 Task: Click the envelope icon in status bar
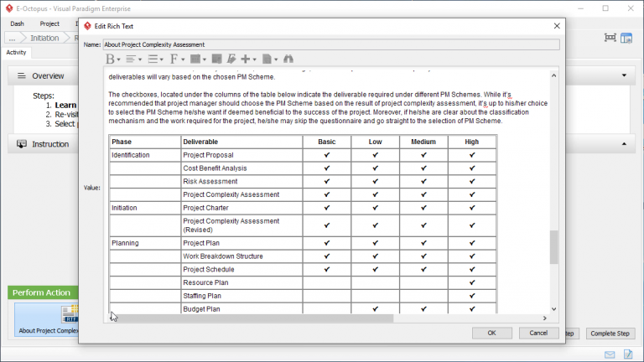pyautogui.click(x=610, y=354)
